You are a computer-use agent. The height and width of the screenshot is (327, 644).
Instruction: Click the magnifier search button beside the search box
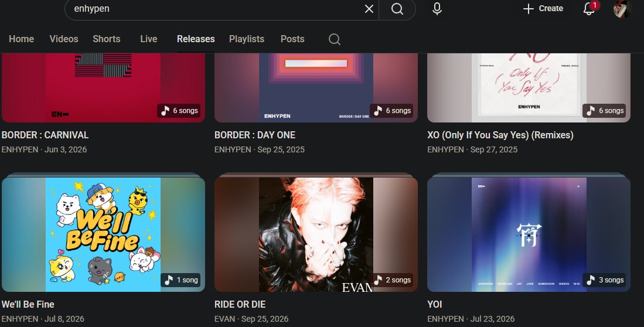coord(397,9)
